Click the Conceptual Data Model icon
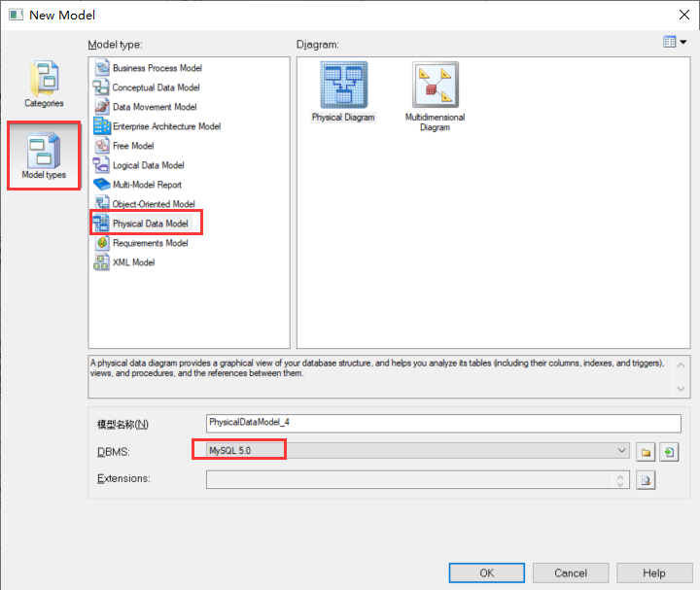The image size is (700, 590). [101, 87]
